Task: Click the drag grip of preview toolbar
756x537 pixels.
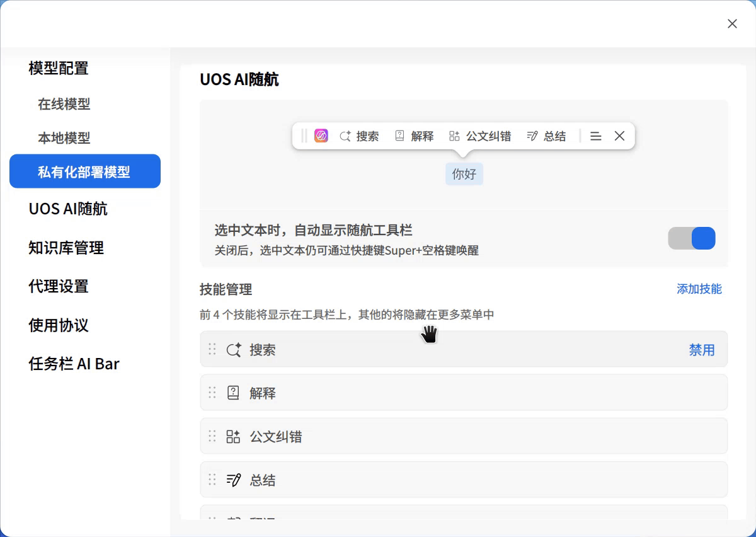Action: click(x=304, y=136)
